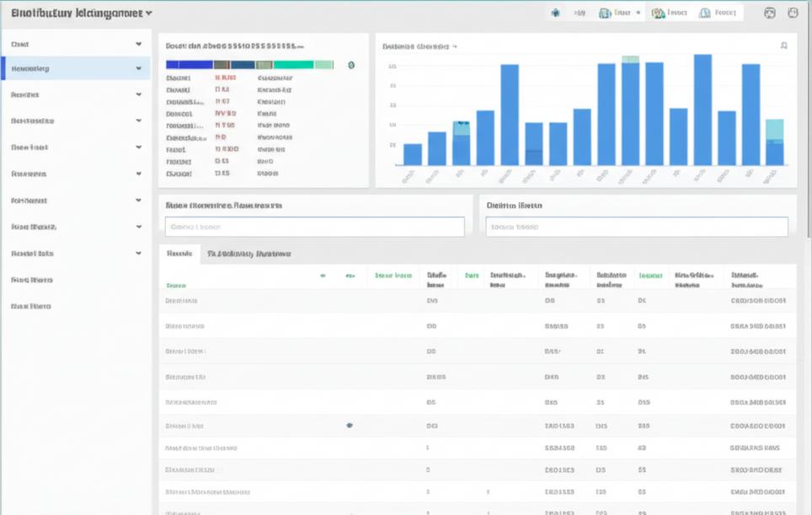Viewport: 812px width, 515px height.
Task: Click the left search input field below the summary
Action: (314, 227)
